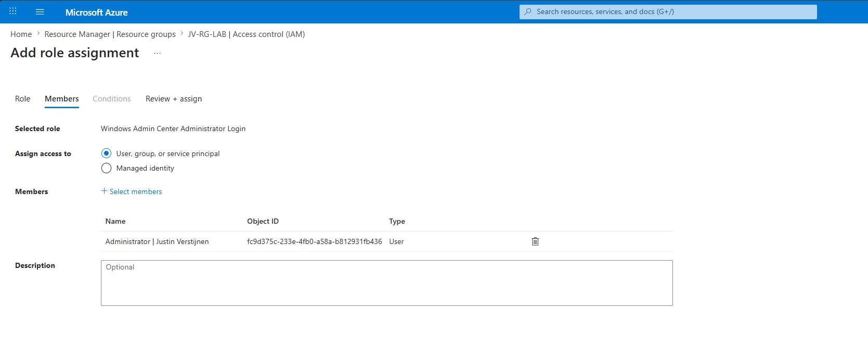Click the Members field label
This screenshot has height=347, width=868.
(32, 191)
